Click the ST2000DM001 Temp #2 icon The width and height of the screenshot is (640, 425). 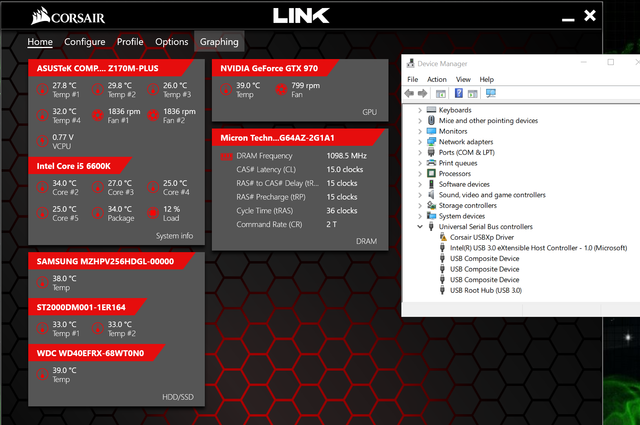click(98, 329)
